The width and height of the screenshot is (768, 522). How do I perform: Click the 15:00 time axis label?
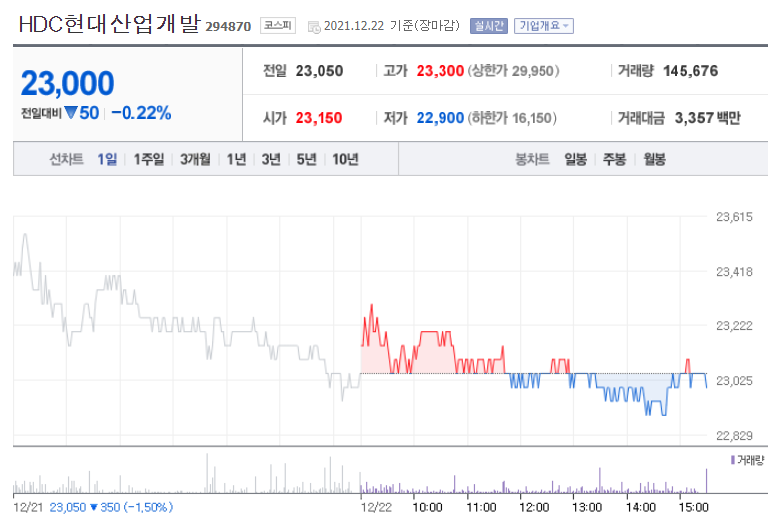tap(693, 507)
